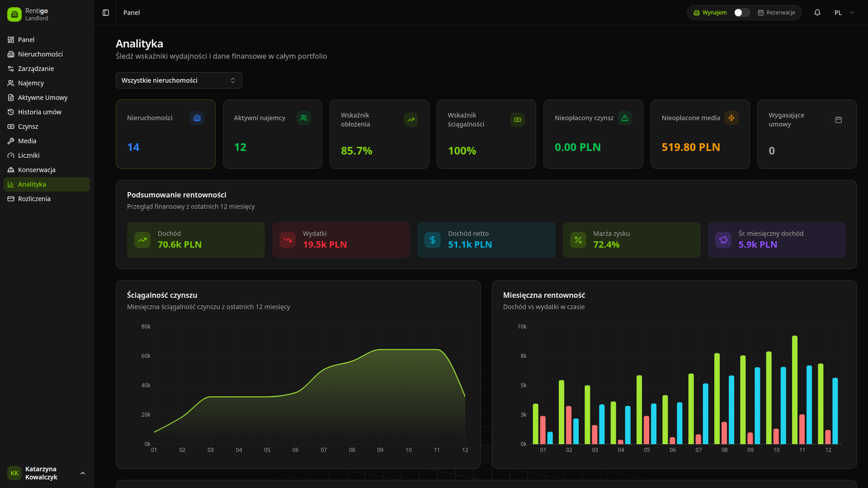Viewport: 868px width, 488px height.
Task: Click the Panel breadcrumb link
Action: click(132, 13)
